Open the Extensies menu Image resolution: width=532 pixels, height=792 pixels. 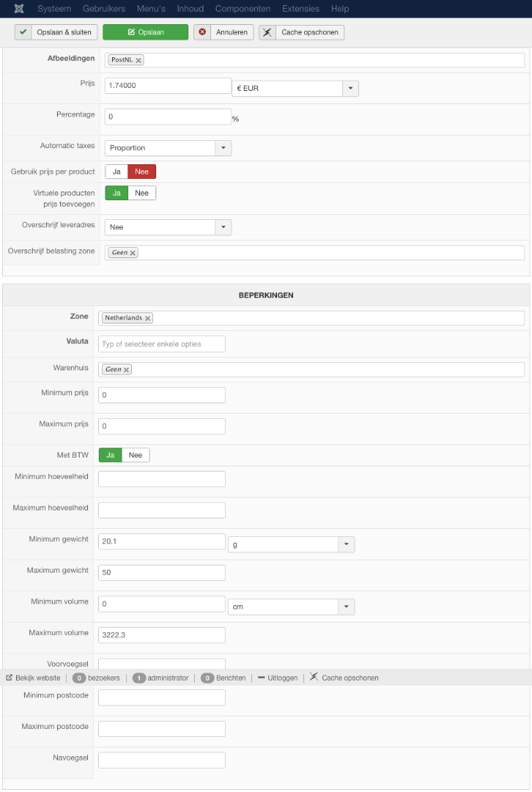(x=302, y=9)
